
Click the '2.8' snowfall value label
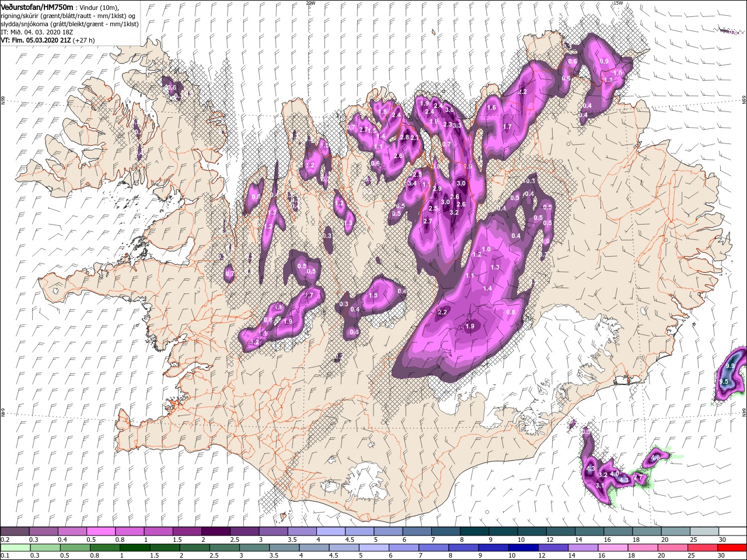(x=405, y=138)
